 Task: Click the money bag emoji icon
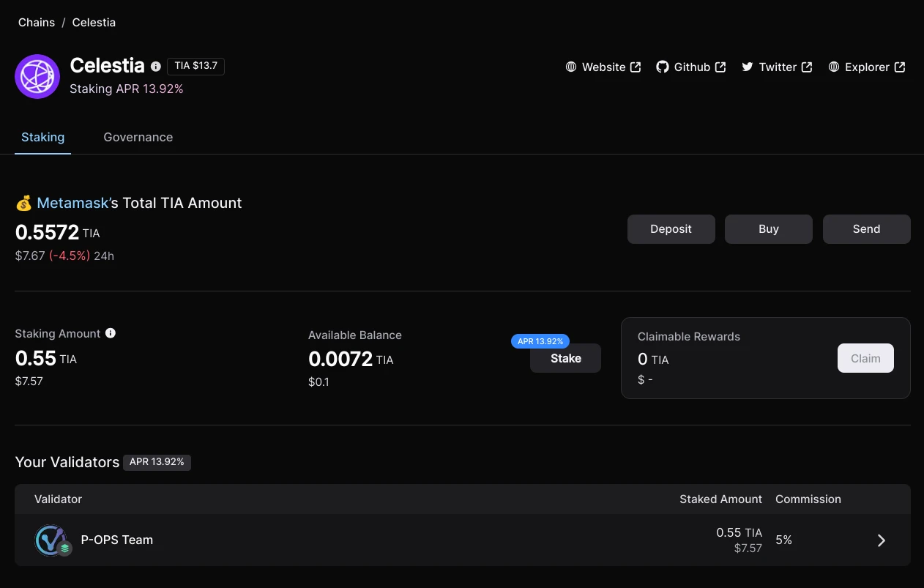(x=23, y=203)
